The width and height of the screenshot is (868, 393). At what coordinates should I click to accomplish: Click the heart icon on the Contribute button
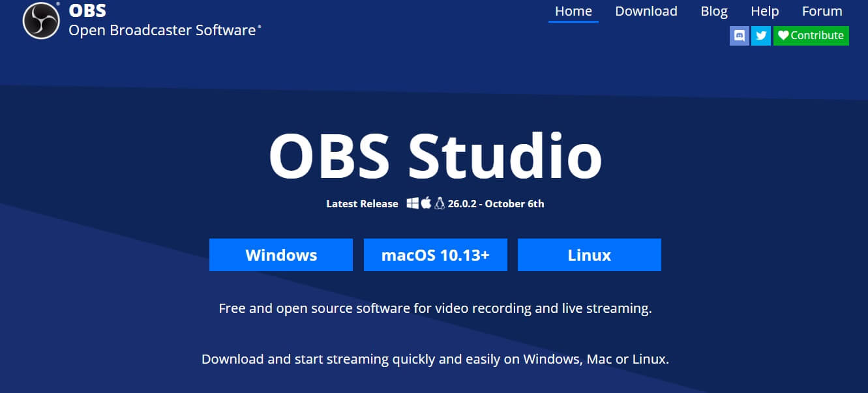tap(783, 36)
